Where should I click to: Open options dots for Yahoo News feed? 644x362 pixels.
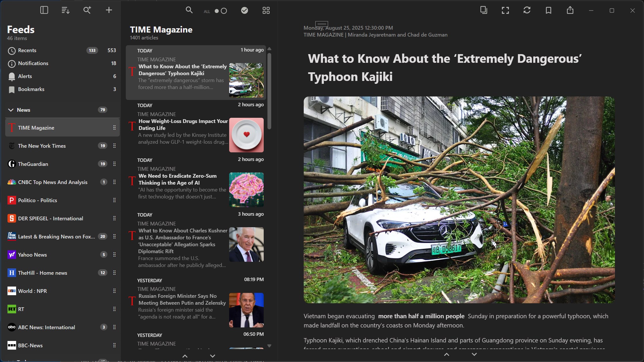tap(114, 255)
